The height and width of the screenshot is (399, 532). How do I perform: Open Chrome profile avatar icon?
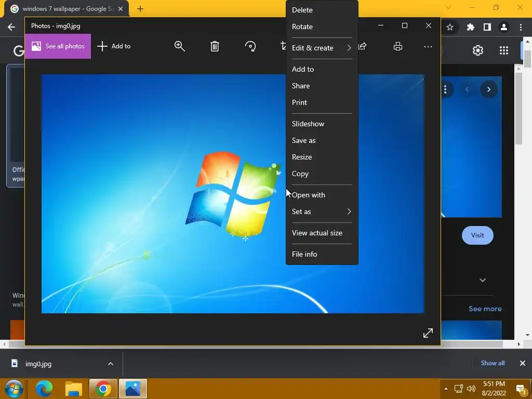[x=504, y=27]
